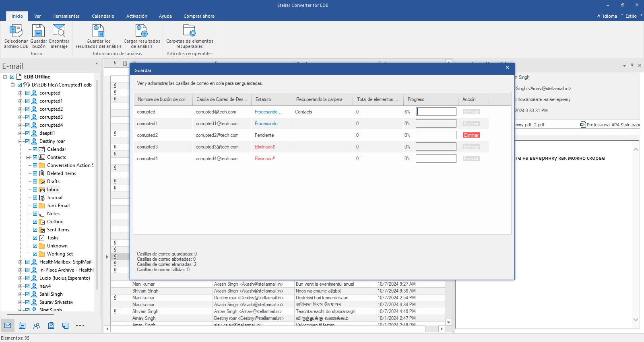This screenshot has height=342, width=644.
Task: Select Deleted Items folder in tree
Action: [62, 173]
